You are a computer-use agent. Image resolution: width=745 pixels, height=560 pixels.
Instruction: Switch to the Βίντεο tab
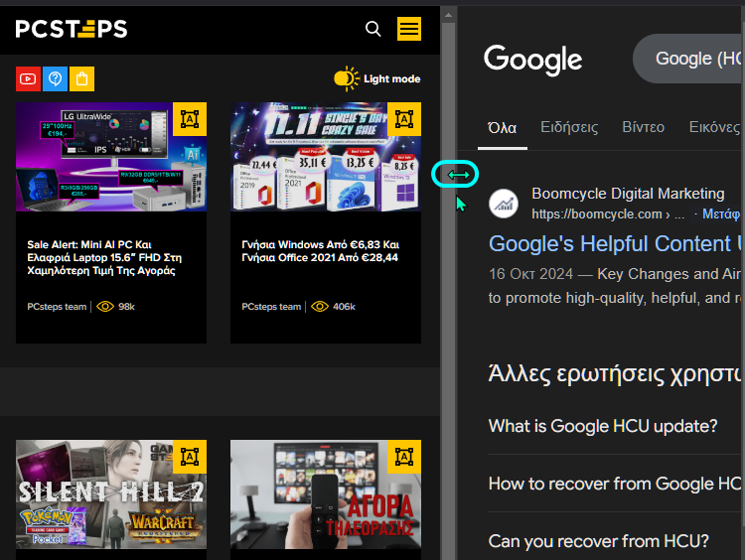[644, 127]
